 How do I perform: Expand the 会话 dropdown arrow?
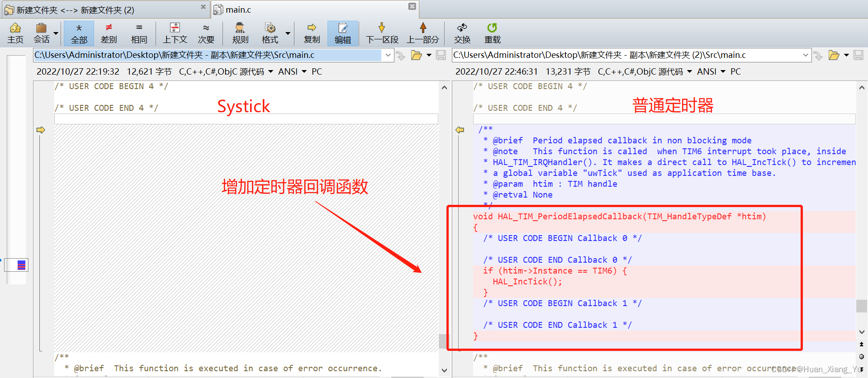tap(56, 33)
